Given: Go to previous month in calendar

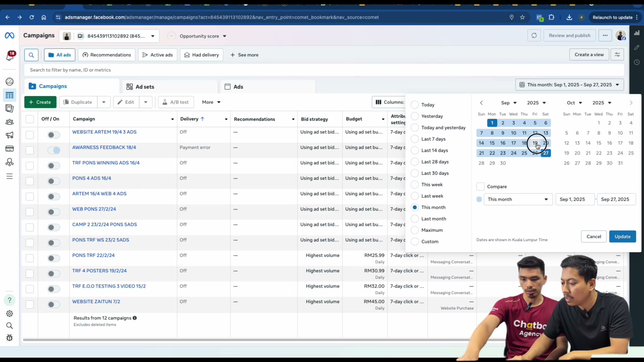Looking at the screenshot, I should coord(481,103).
